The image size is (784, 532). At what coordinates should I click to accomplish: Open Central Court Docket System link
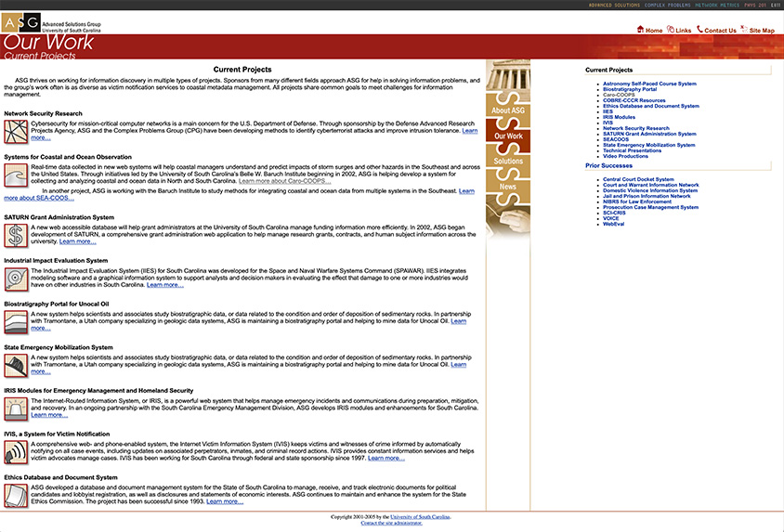[x=638, y=179]
